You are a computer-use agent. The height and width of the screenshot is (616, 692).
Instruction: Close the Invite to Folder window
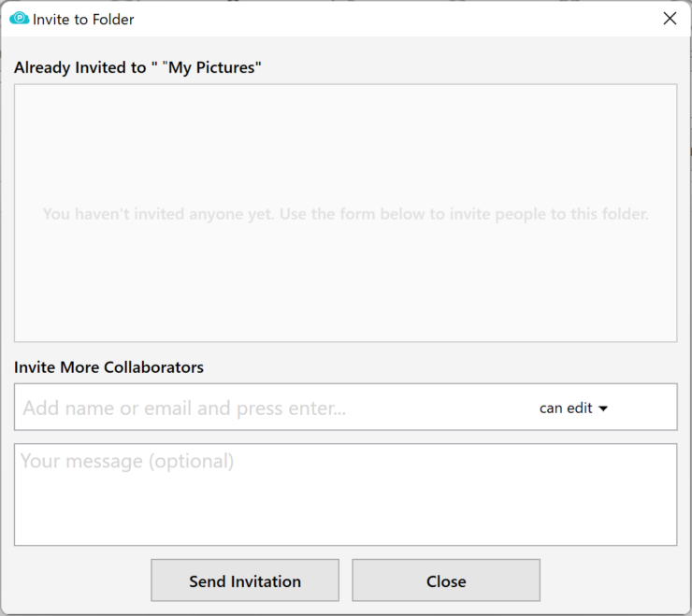pos(670,19)
